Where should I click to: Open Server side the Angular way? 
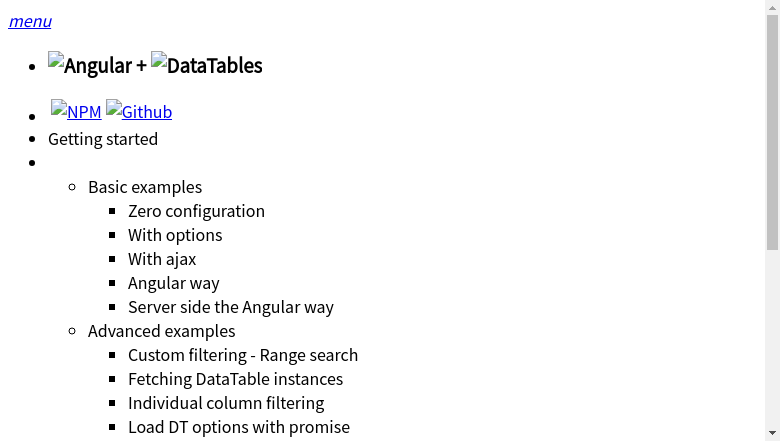coord(231,307)
